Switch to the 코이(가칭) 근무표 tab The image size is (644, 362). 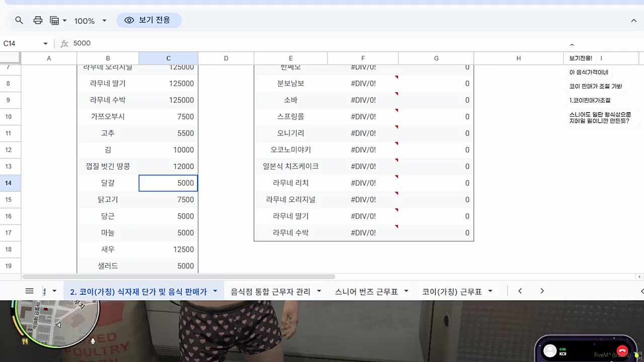tap(451, 292)
